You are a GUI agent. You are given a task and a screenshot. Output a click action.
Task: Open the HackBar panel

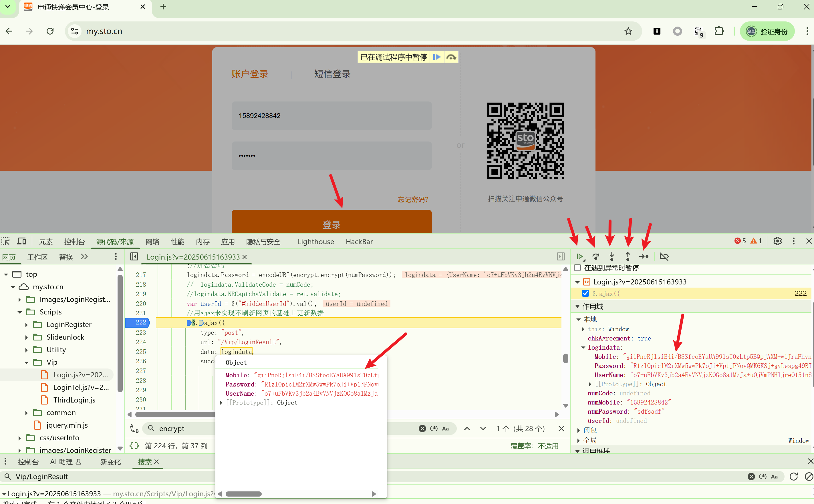pyautogui.click(x=359, y=241)
